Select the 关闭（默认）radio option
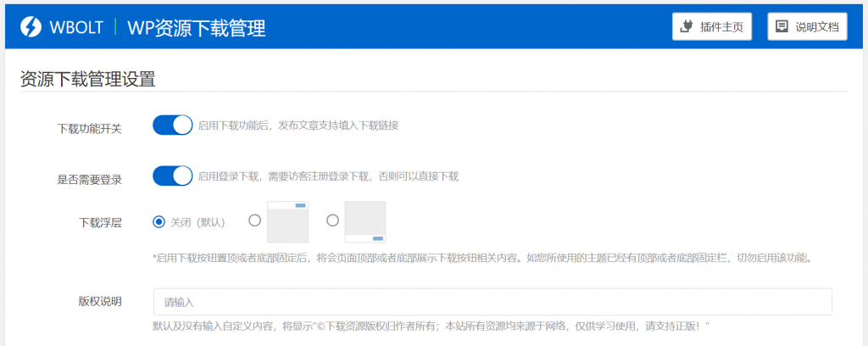 159,221
